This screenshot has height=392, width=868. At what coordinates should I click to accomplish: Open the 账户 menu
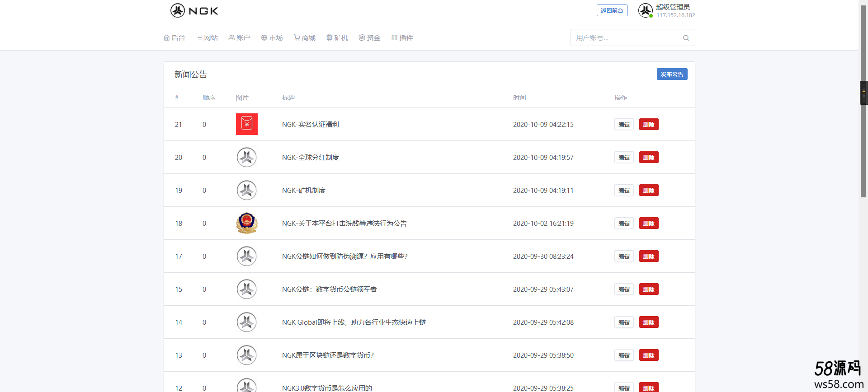tap(239, 38)
